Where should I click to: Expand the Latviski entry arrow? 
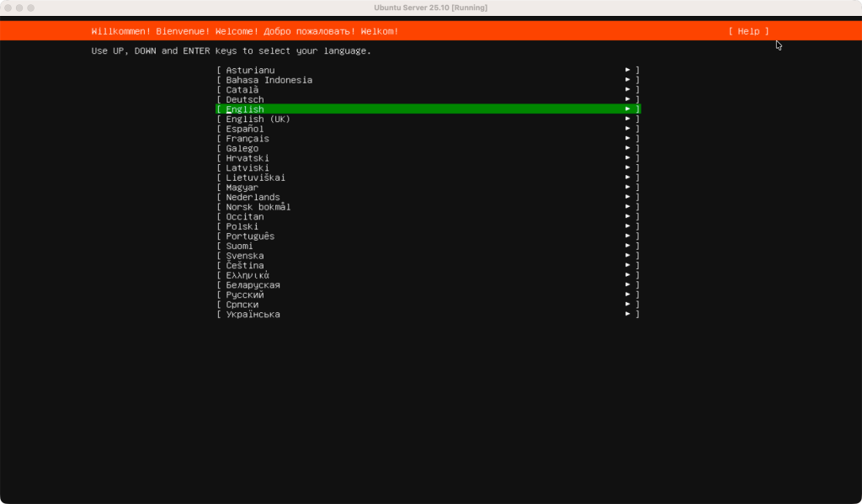[x=628, y=167]
